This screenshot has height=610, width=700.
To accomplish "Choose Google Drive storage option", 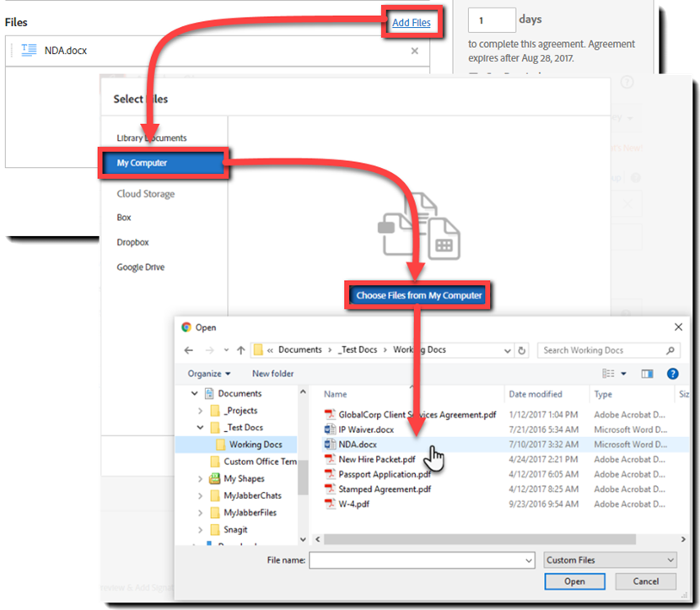I will 141,267.
